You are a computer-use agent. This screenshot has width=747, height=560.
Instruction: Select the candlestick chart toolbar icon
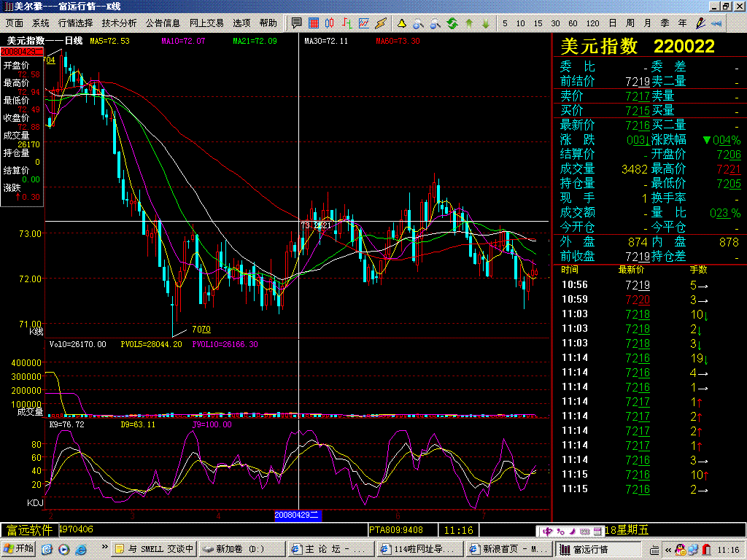click(330, 23)
